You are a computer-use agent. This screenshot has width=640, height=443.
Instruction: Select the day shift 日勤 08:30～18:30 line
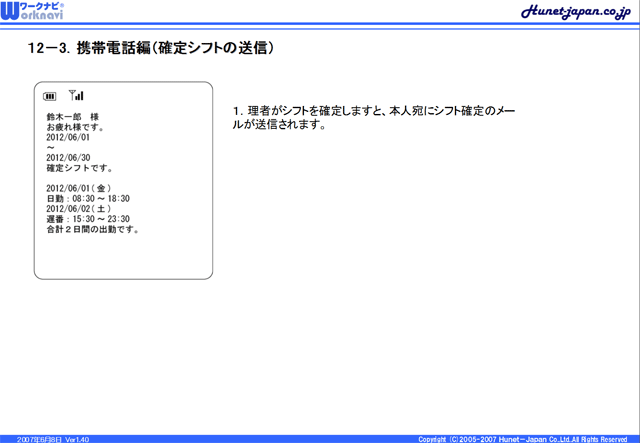tap(88, 199)
